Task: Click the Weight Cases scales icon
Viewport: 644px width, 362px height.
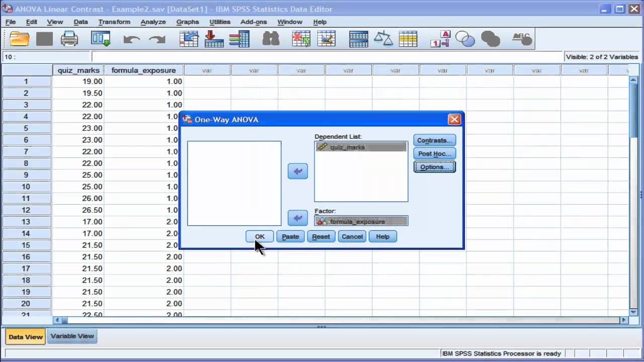Action: coord(383,39)
